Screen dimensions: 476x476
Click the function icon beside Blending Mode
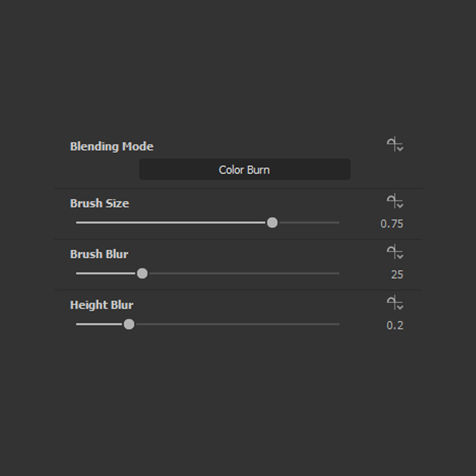point(395,144)
